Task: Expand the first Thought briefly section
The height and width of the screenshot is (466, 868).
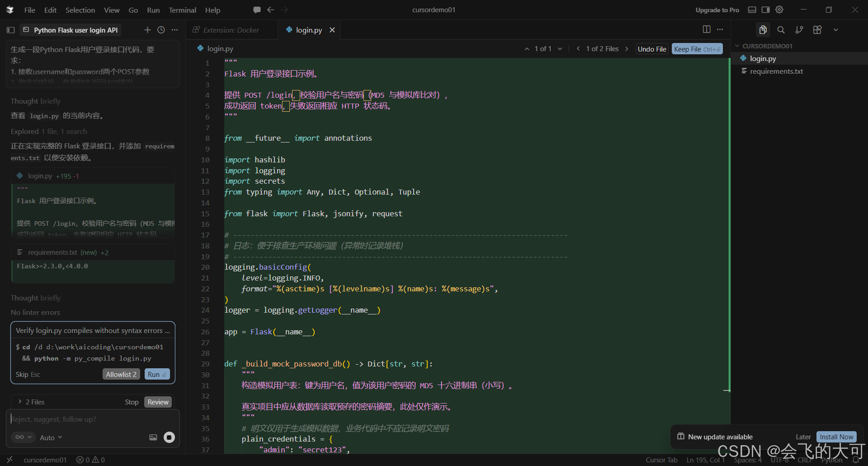Action: (35, 101)
